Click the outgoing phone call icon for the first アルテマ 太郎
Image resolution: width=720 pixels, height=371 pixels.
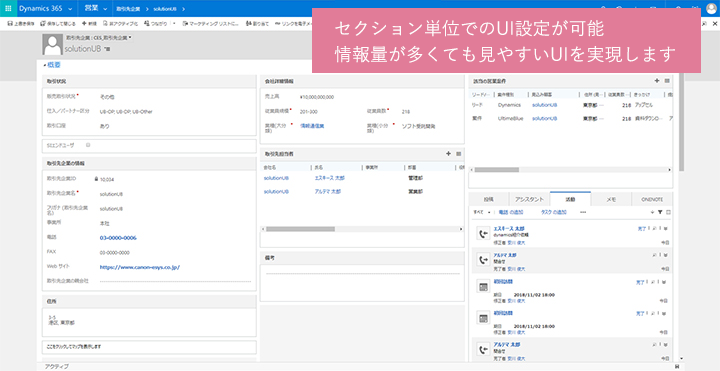point(483,260)
